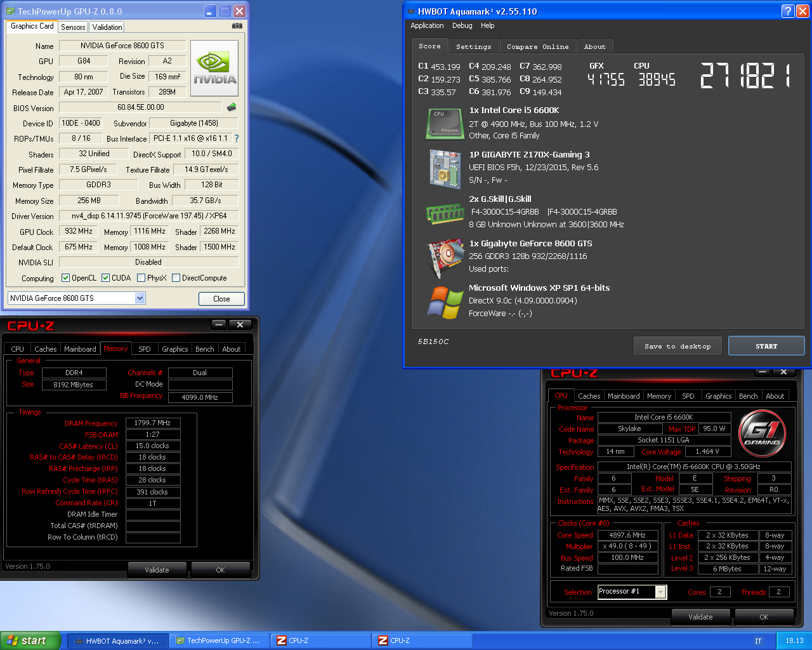Click OK in CPU-Z CPU window
812x650 pixels.
[764, 617]
